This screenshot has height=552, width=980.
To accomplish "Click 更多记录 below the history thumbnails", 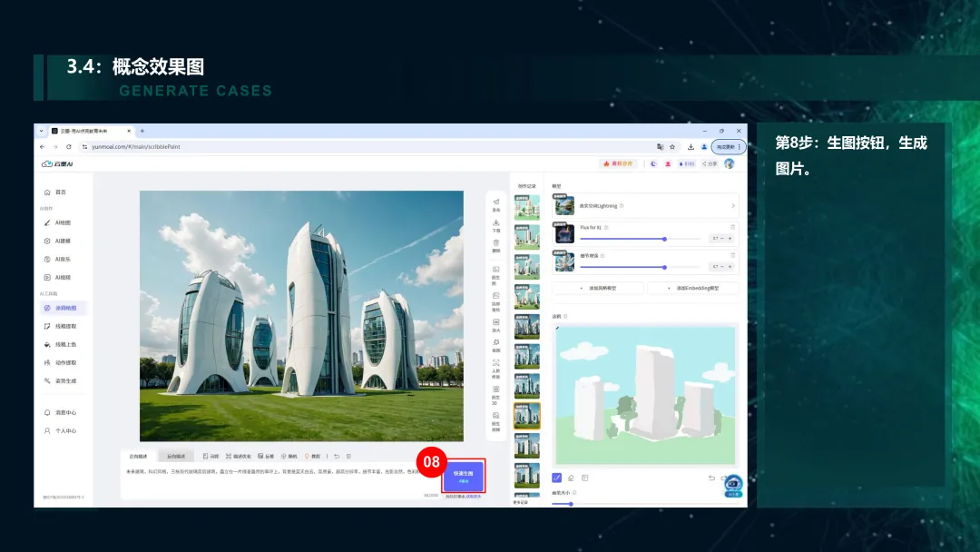I will 521,502.
